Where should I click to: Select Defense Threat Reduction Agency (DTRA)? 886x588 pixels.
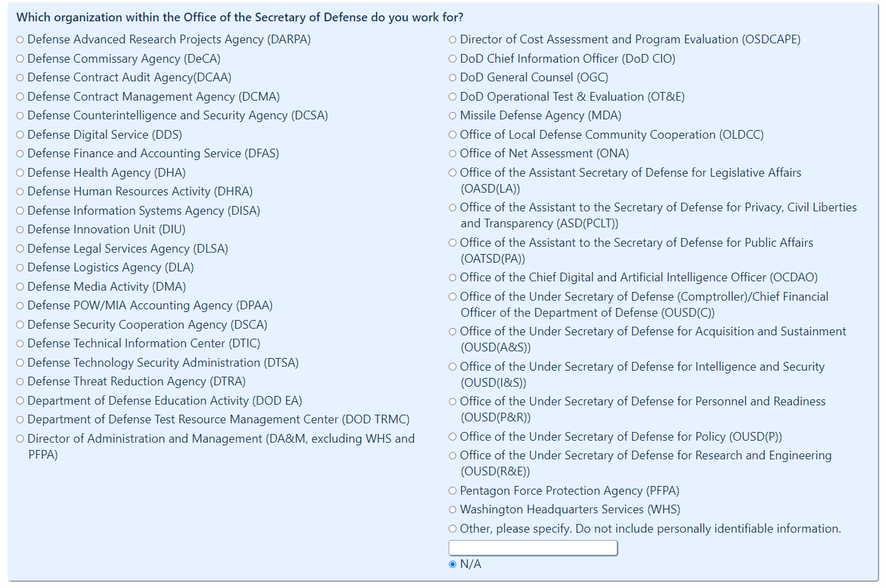pos(20,382)
